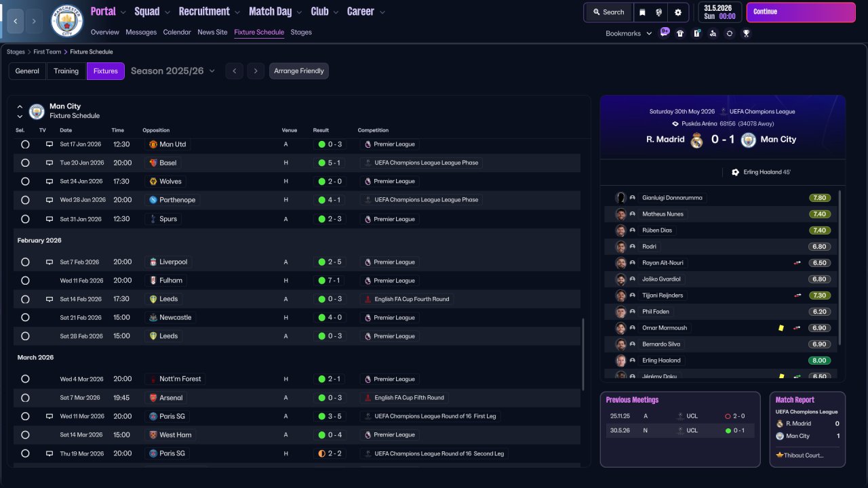Image resolution: width=868 pixels, height=488 pixels.
Task: Open the tactics board bookmark icon
Action: click(x=696, y=33)
